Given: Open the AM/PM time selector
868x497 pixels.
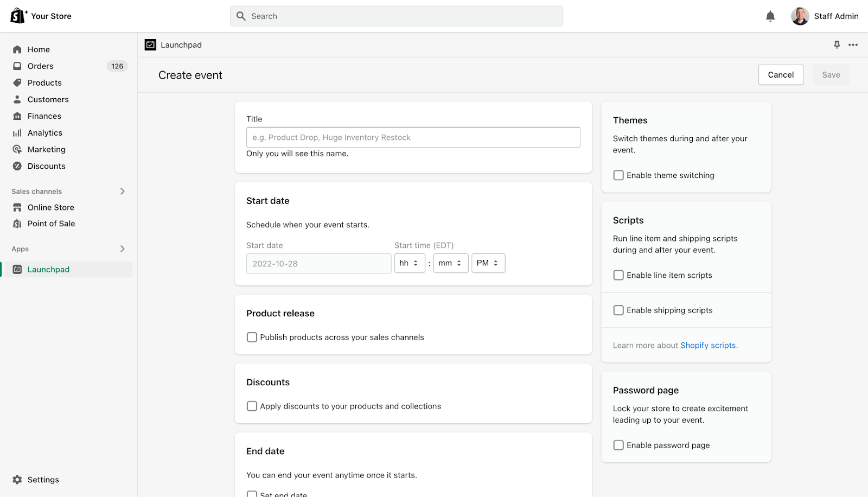Looking at the screenshot, I should 488,263.
